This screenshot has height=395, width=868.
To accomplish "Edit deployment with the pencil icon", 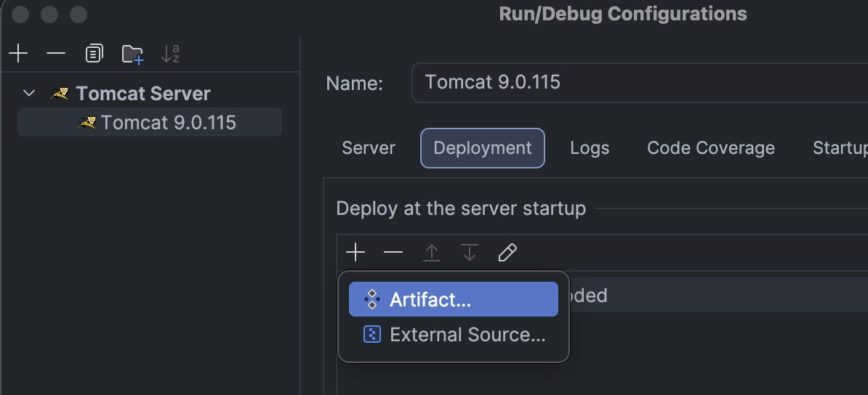I will pyautogui.click(x=507, y=252).
